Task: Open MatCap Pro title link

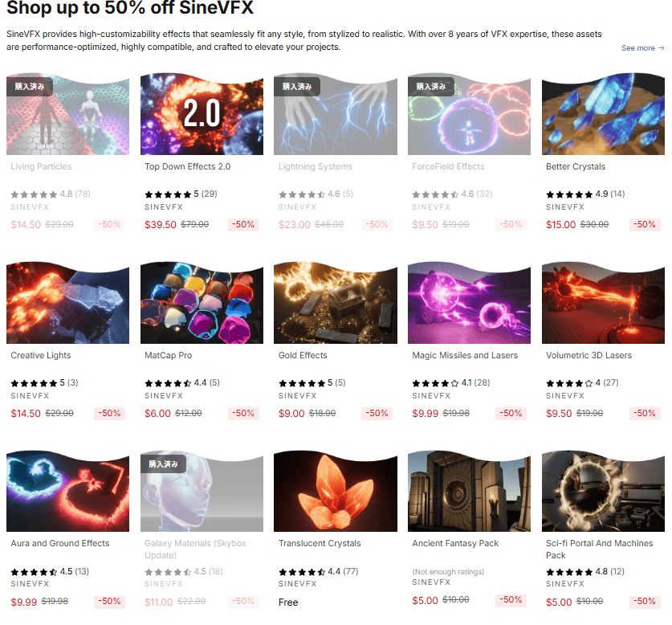Action: [168, 355]
